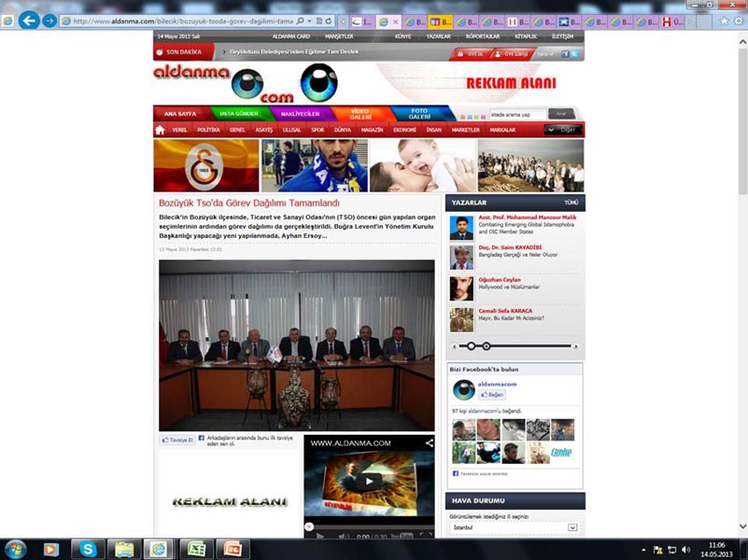Open the Galatasaray logo news thumbnail
748x560 pixels.
pyautogui.click(x=206, y=165)
